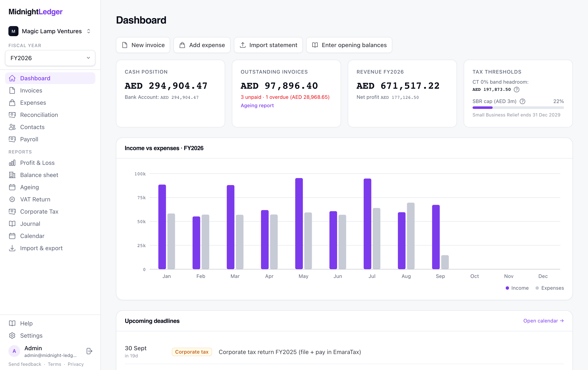Viewport: 588px width, 370px height.
Task: Click the Expenses legend color dot
Action: coord(537,288)
